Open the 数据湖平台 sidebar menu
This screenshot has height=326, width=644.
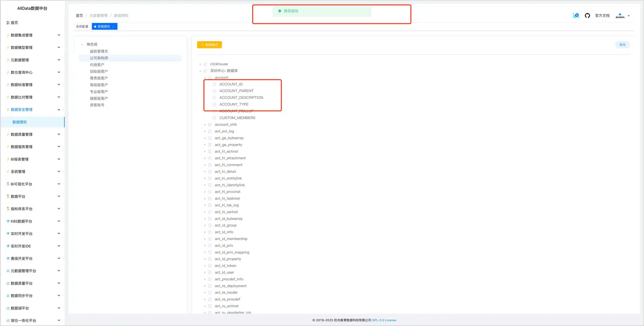[x=32, y=308]
